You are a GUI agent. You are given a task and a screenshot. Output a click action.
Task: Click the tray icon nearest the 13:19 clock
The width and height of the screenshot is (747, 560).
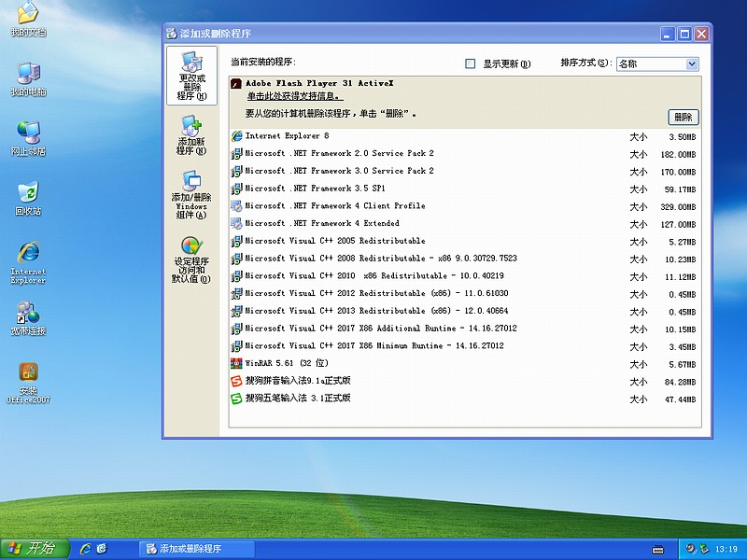click(704, 549)
